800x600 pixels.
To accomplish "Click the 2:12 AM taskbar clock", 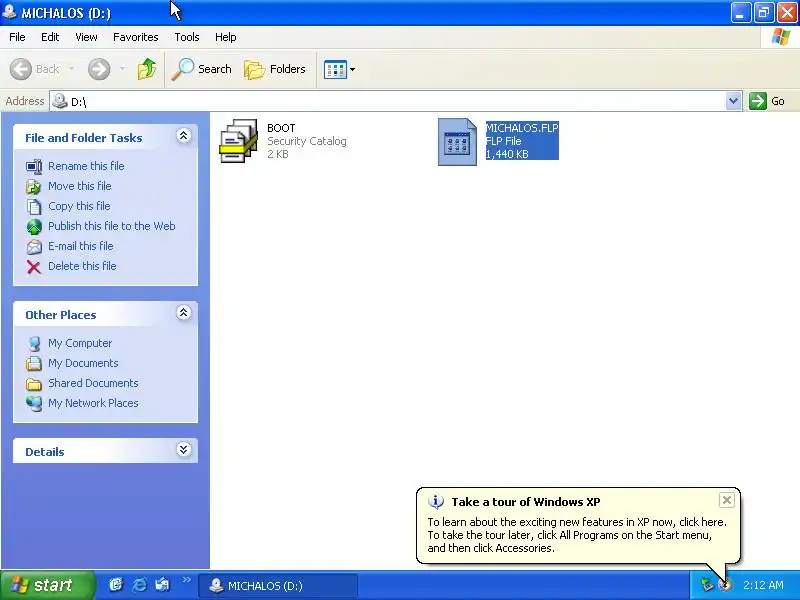I will [763, 585].
